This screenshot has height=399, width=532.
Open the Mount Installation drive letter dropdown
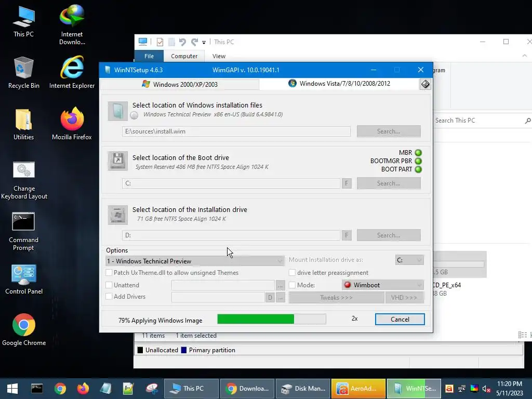tap(409, 260)
